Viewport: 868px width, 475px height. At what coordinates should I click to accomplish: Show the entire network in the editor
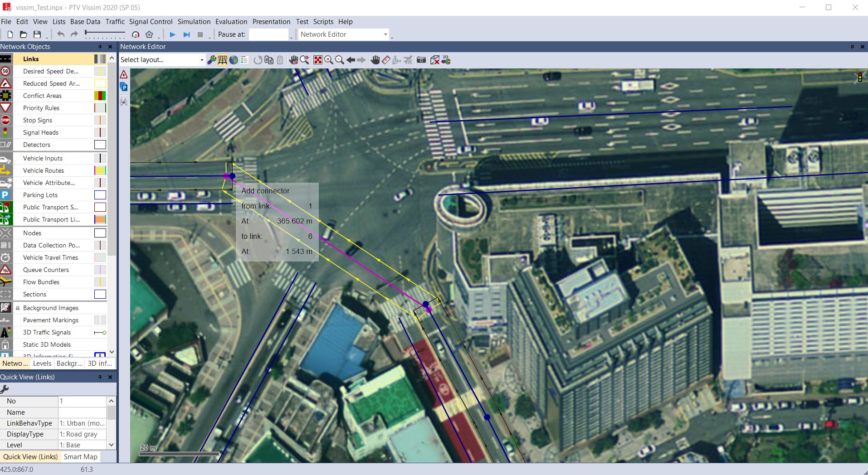click(318, 60)
